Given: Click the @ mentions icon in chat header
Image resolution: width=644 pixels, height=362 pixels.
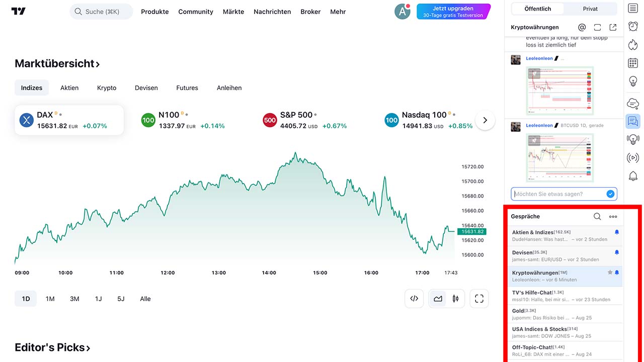Looking at the screenshot, I should coord(582,27).
